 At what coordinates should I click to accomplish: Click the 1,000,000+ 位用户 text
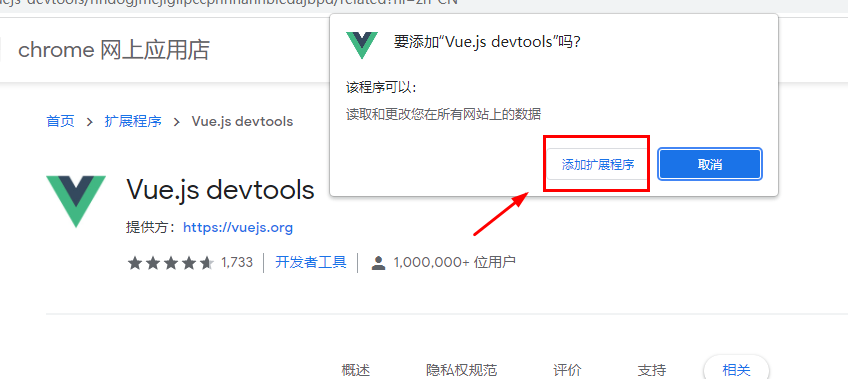(454, 262)
